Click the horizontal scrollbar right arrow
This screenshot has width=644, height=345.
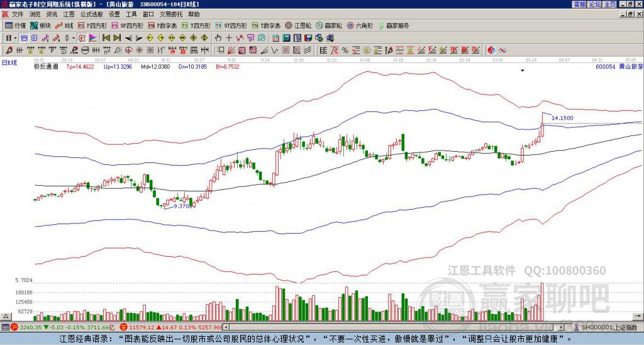(561, 327)
